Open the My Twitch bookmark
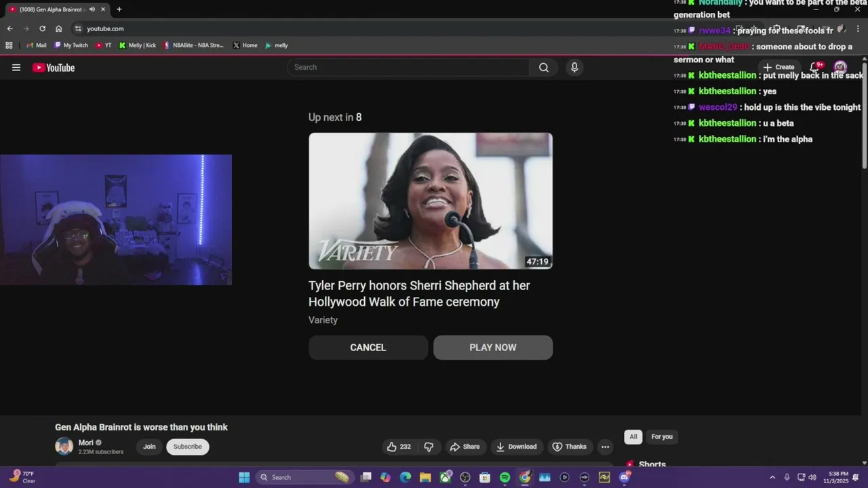The height and width of the screenshot is (488, 868). pos(71,45)
